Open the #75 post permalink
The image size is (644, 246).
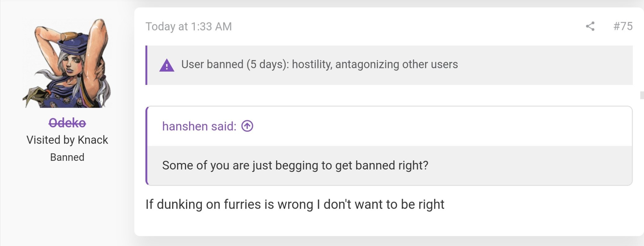[623, 26]
